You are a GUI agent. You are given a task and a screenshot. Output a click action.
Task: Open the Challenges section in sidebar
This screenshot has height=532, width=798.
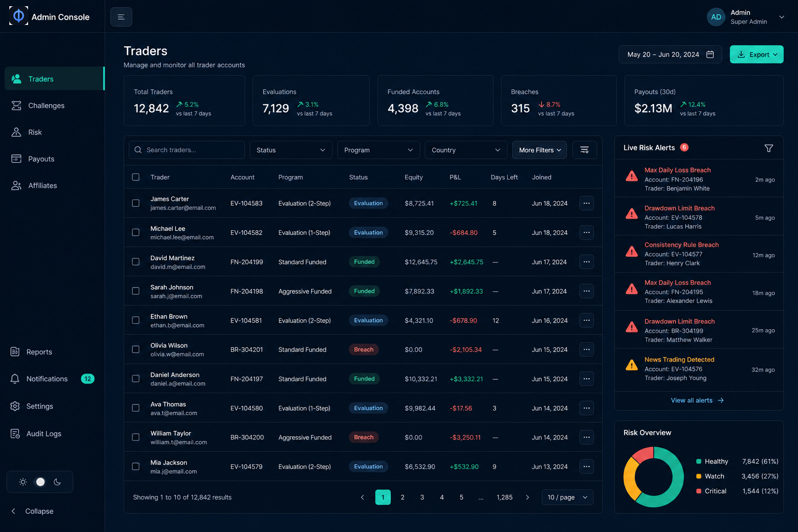click(55, 105)
